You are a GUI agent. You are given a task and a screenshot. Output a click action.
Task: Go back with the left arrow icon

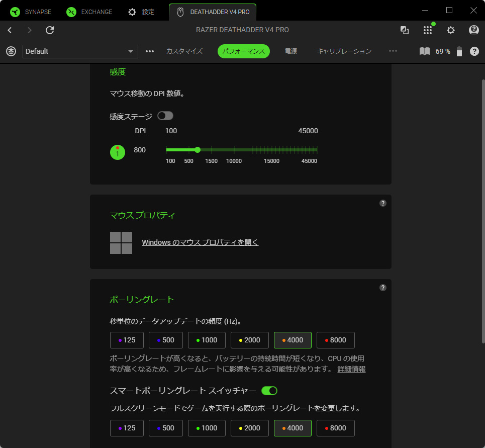tap(10, 30)
